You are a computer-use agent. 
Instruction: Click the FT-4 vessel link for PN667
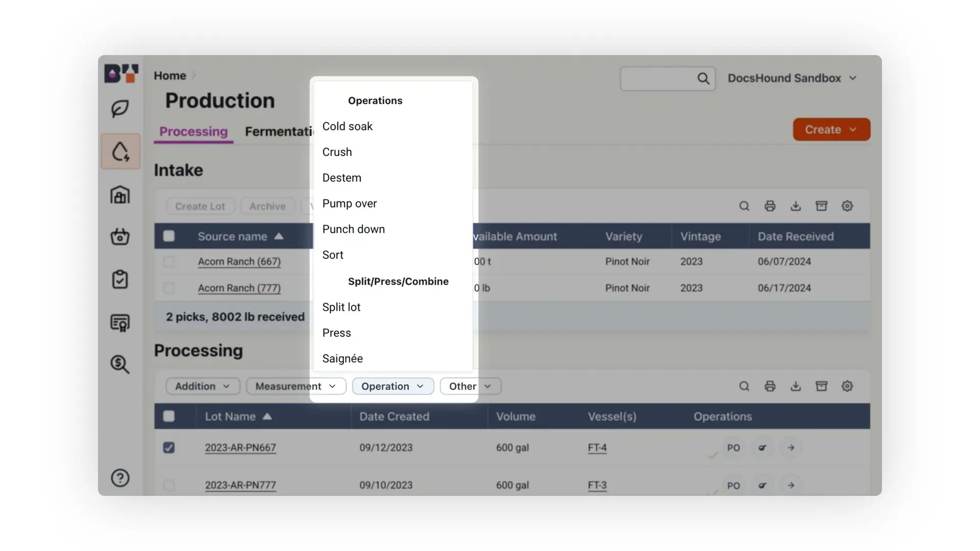[595, 447]
